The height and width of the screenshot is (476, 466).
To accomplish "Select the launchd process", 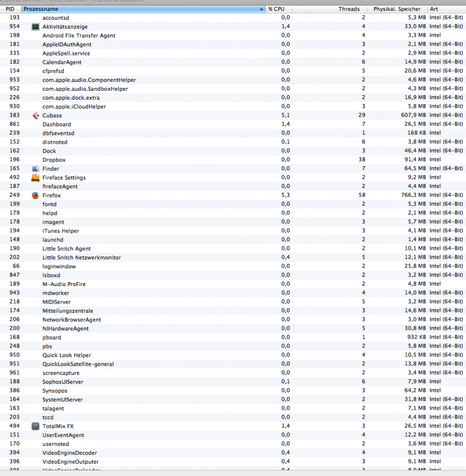I will coord(53,240).
